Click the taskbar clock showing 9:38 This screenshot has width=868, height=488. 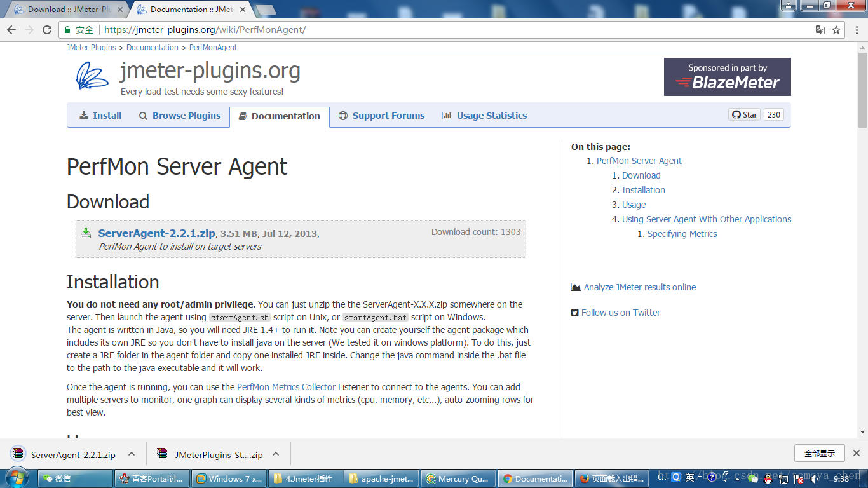(841, 478)
